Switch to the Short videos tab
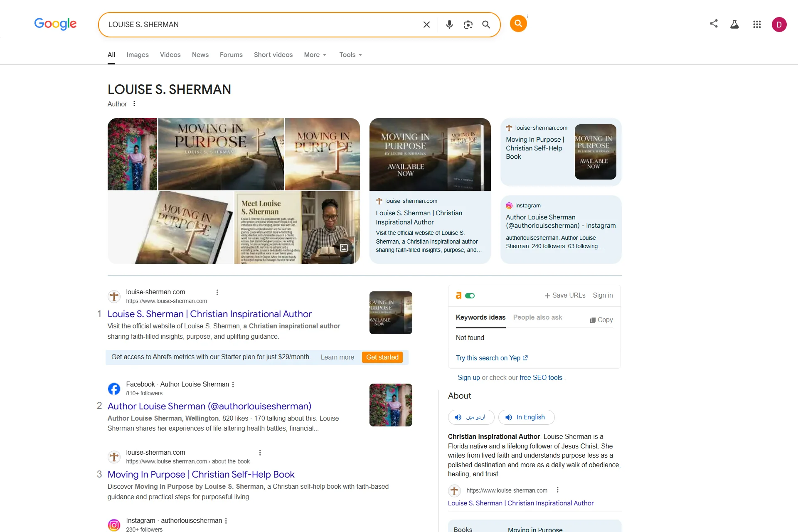This screenshot has height=532, width=798. pos(273,55)
